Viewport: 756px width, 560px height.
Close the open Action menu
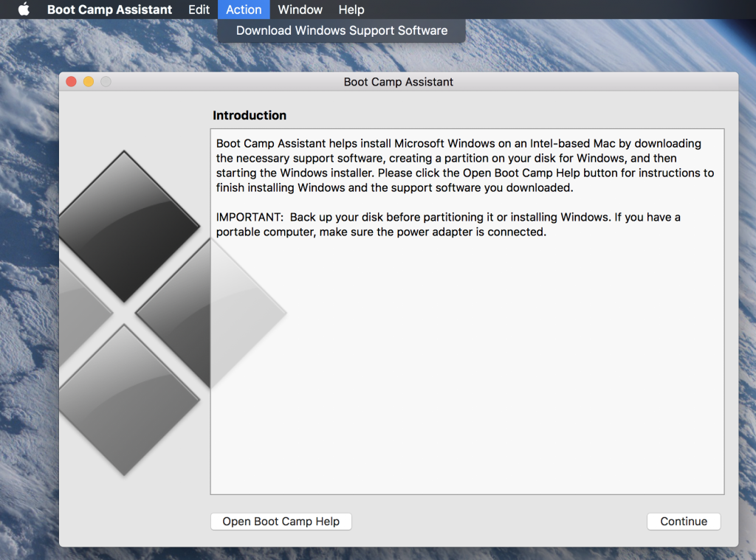244,10
